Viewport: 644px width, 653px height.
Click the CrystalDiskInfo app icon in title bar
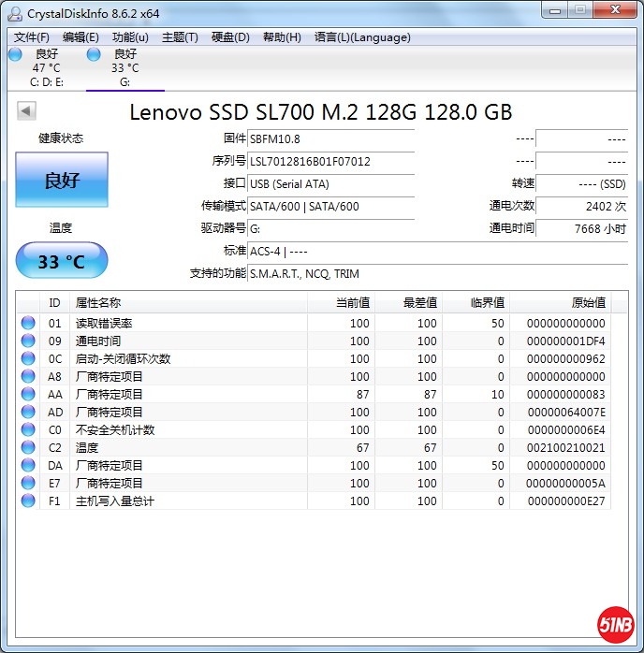15,13
